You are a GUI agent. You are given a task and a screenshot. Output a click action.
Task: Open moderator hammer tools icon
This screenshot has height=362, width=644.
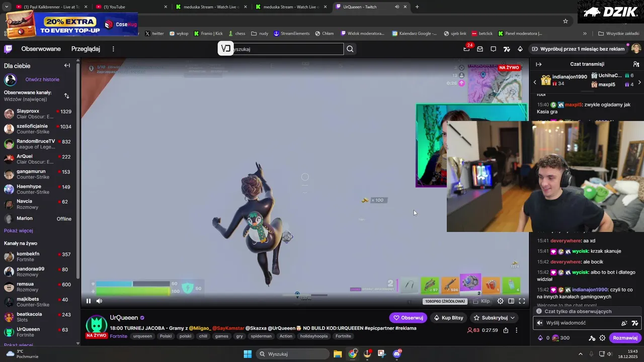592,338
